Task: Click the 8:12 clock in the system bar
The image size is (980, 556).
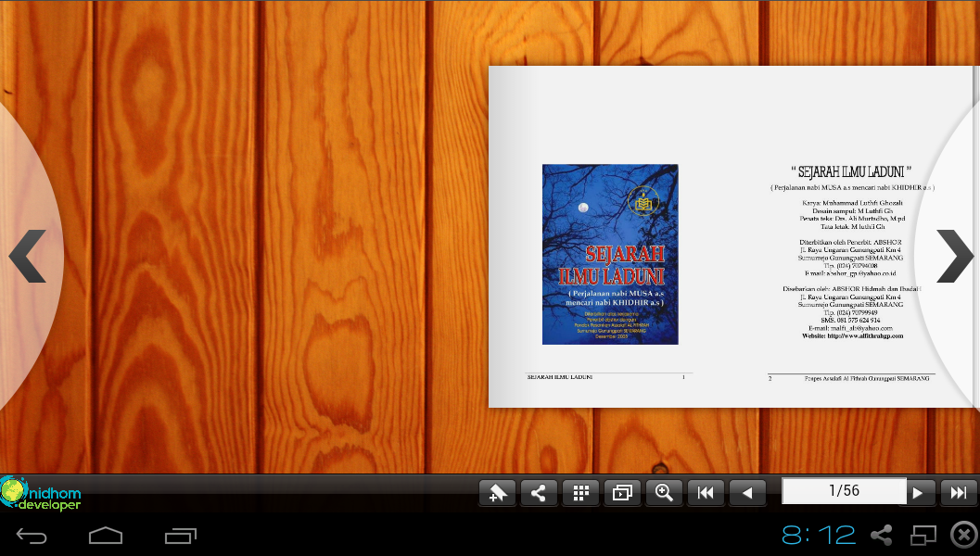Action: (818, 536)
